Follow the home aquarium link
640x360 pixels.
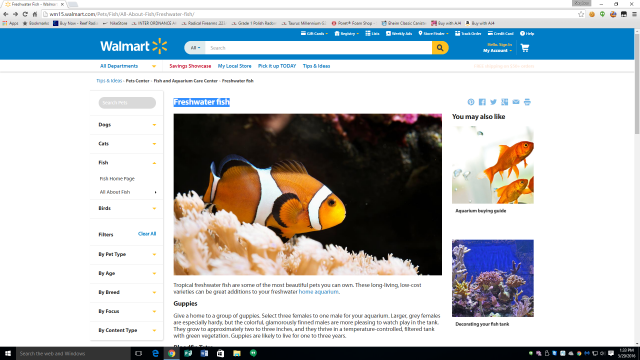318,292
